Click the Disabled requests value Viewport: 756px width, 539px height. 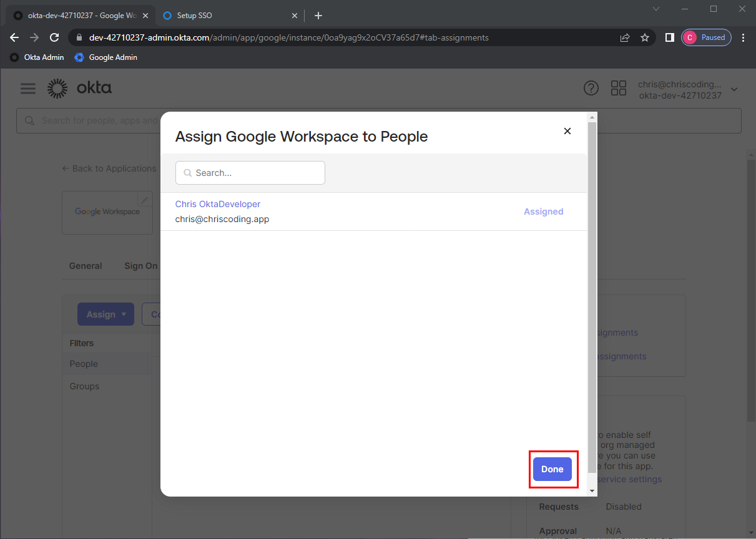point(624,507)
